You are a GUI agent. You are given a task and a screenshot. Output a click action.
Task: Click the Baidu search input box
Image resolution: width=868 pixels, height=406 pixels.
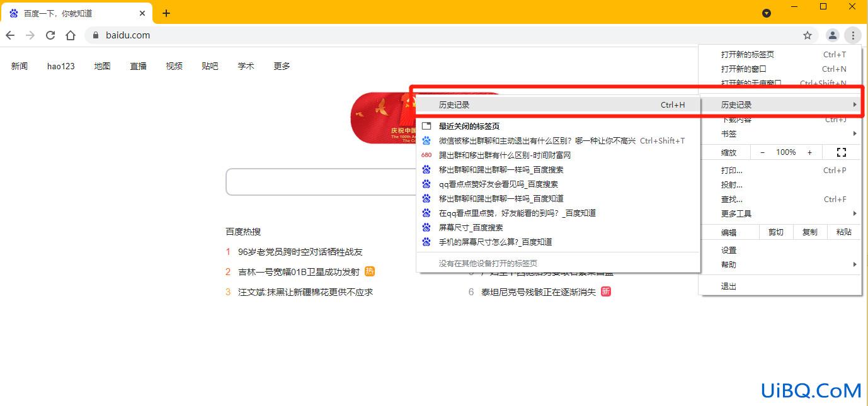pyautogui.click(x=321, y=182)
